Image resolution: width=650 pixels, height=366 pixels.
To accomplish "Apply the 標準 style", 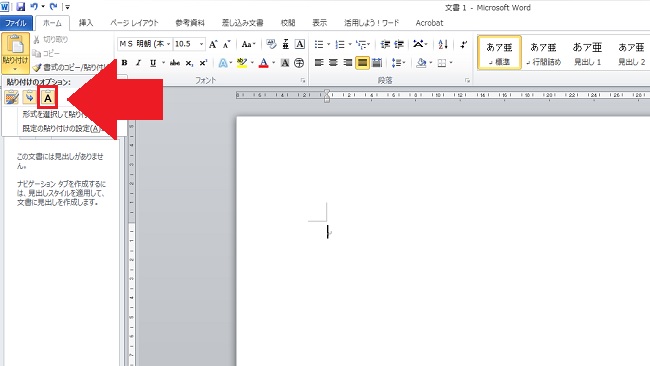I will click(499, 53).
